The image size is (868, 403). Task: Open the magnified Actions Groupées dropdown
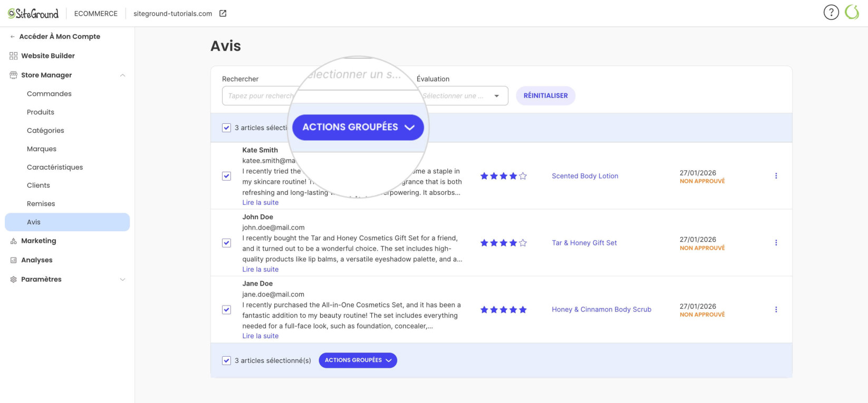[x=358, y=127]
